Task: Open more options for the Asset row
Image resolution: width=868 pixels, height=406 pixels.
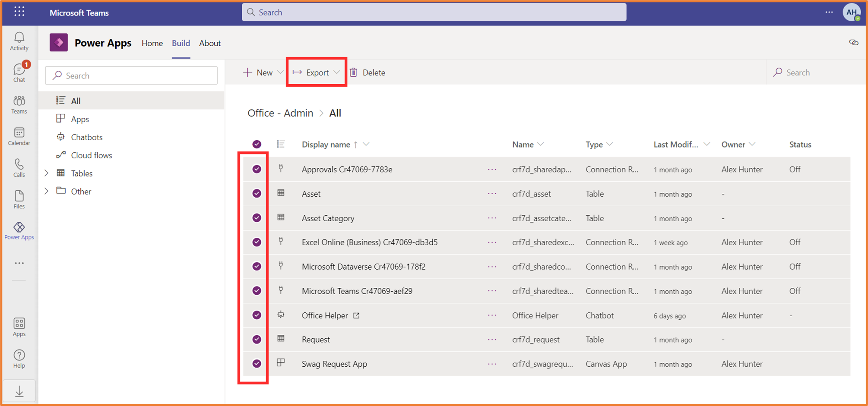Action: [x=492, y=194]
